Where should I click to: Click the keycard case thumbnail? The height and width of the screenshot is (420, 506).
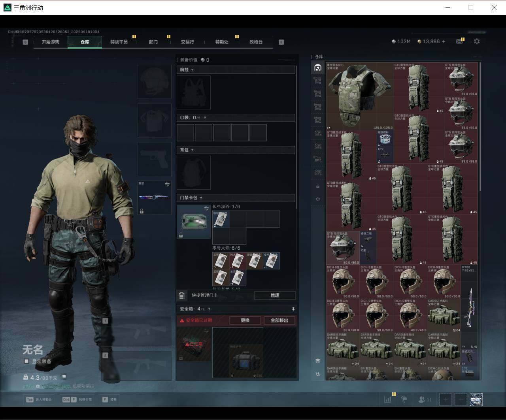pyautogui.click(x=194, y=221)
